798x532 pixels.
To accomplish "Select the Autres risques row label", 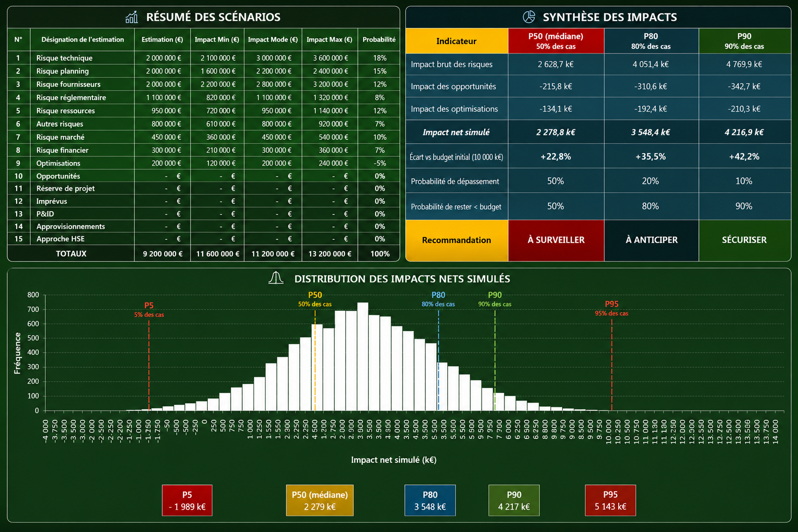I will click(60, 124).
